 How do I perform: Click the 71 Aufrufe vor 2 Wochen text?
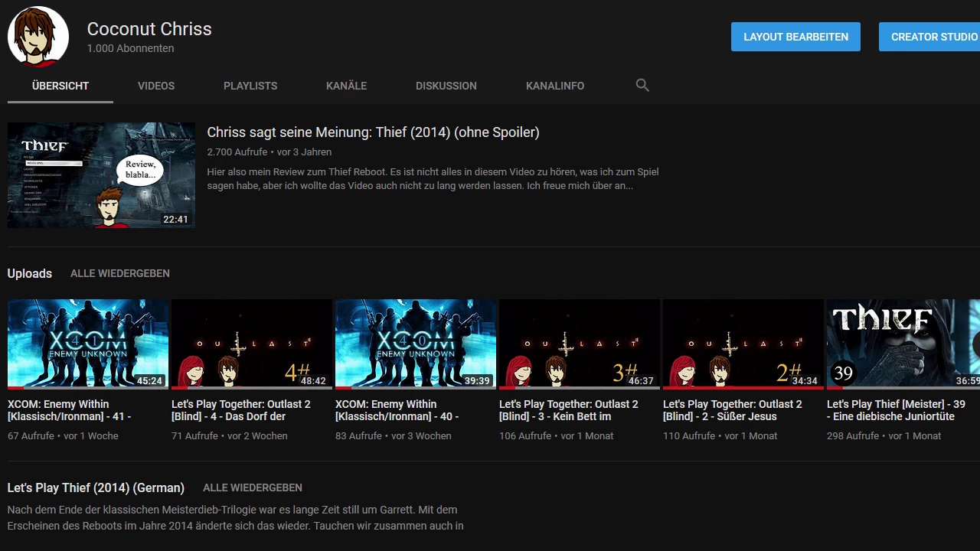point(230,435)
